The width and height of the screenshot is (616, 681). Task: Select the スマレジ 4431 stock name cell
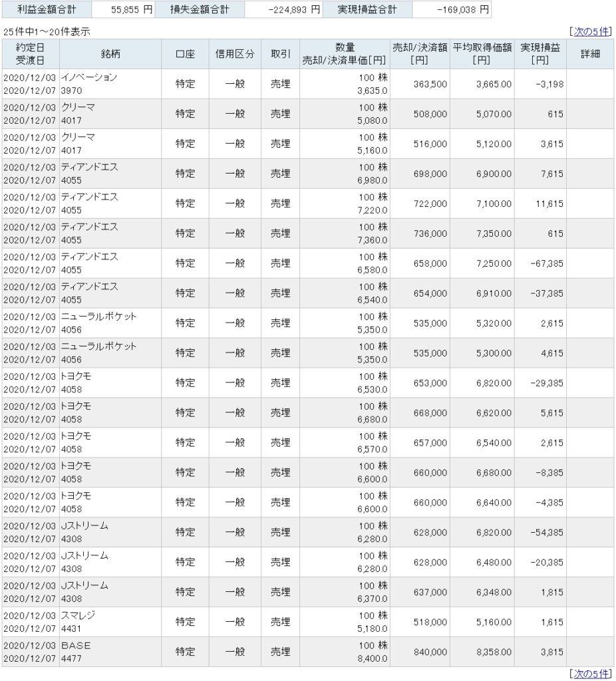110,622
